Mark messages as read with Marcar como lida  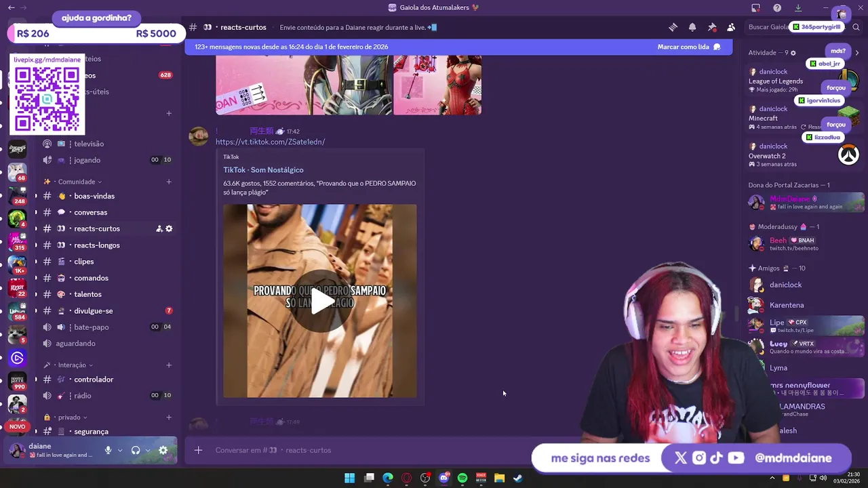click(x=688, y=47)
